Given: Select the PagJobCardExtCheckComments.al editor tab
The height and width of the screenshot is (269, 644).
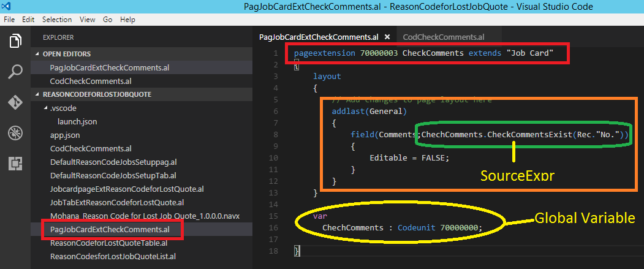Looking at the screenshot, I should (x=319, y=37).
